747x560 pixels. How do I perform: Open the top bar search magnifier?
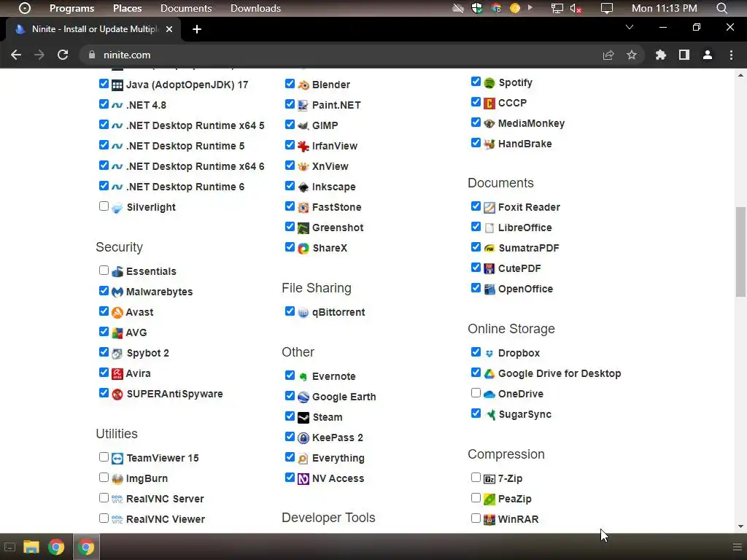[x=721, y=8]
